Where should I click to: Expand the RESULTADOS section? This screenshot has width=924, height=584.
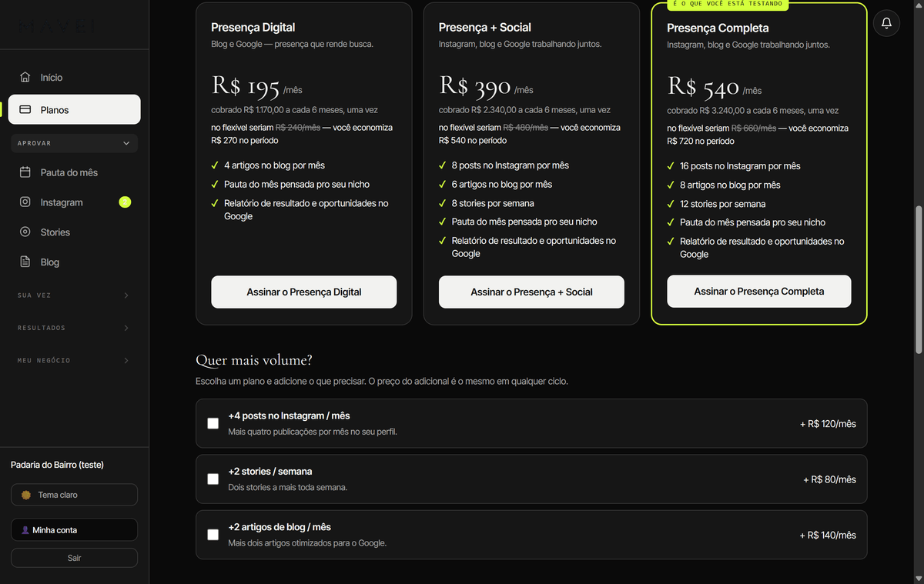(75, 328)
